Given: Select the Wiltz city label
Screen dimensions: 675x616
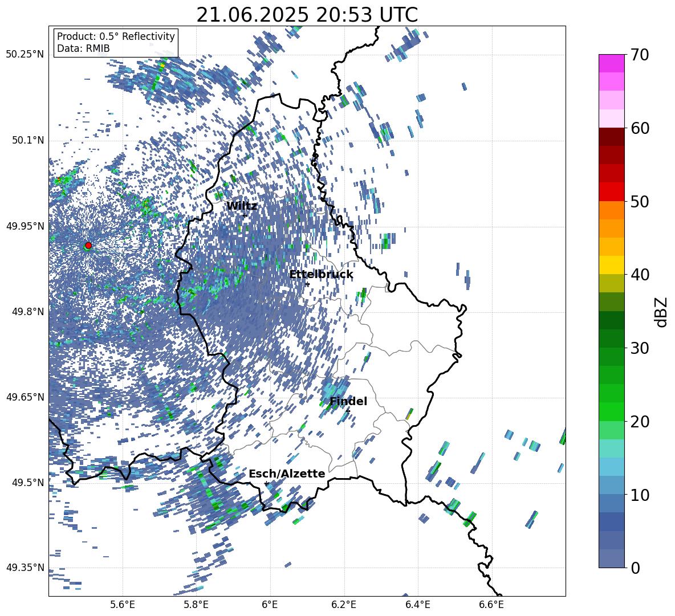Looking at the screenshot, I should 242,206.
